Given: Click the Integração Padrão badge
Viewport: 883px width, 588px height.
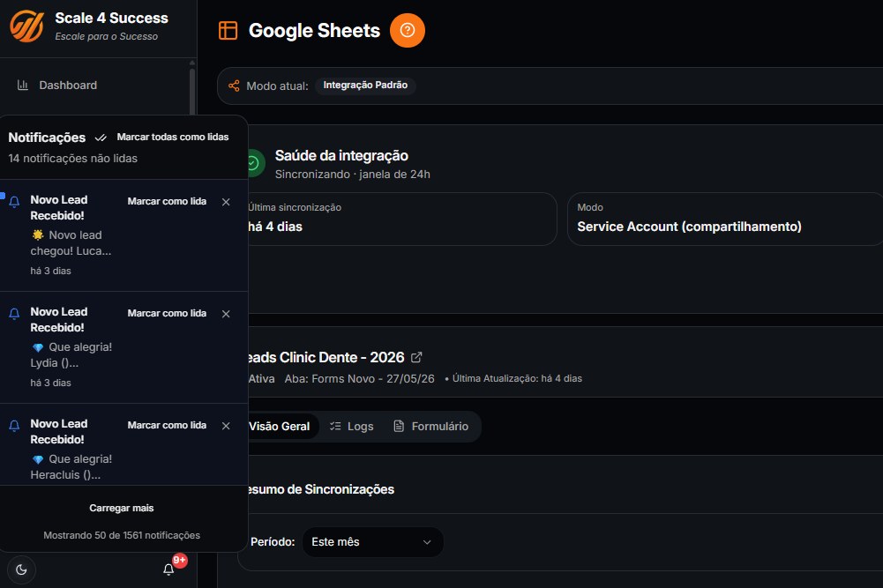Looking at the screenshot, I should pyautogui.click(x=365, y=85).
